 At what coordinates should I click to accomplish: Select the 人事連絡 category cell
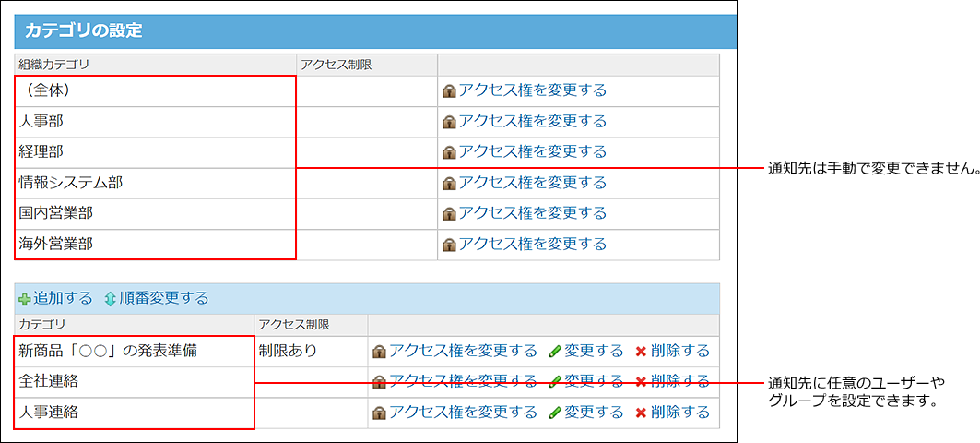pos(135,413)
